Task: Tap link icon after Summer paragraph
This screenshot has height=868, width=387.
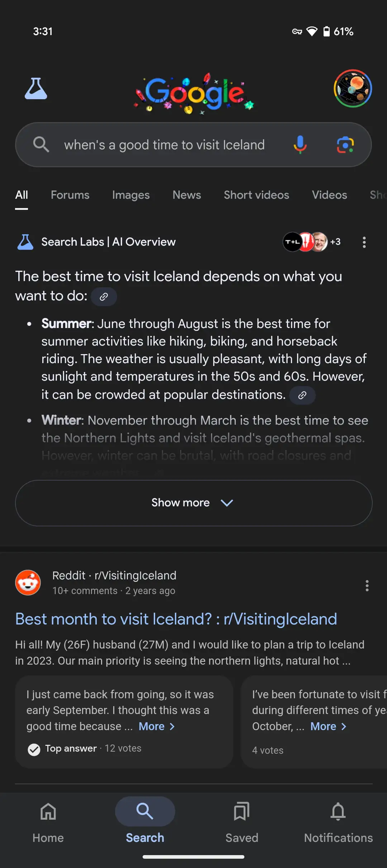Action: [302, 395]
